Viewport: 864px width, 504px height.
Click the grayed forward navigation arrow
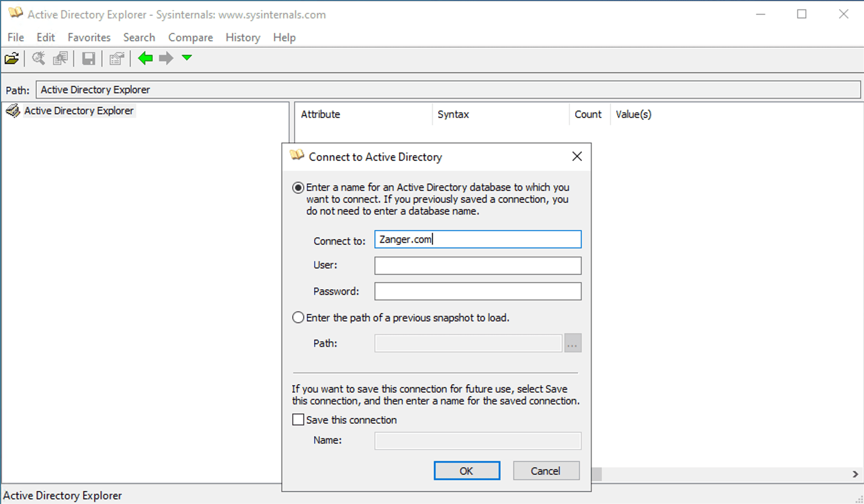[x=165, y=58]
